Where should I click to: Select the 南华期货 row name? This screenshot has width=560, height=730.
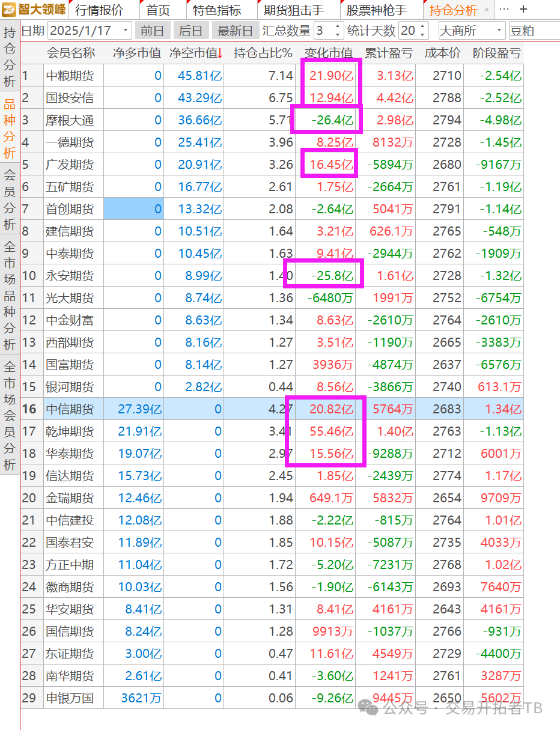(70, 676)
